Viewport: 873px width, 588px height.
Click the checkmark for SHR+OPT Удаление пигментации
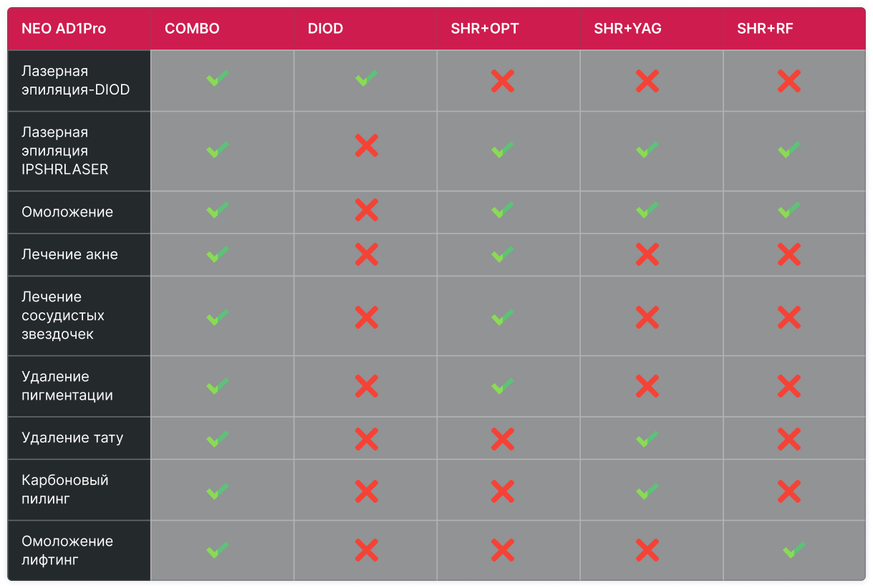[x=503, y=386]
